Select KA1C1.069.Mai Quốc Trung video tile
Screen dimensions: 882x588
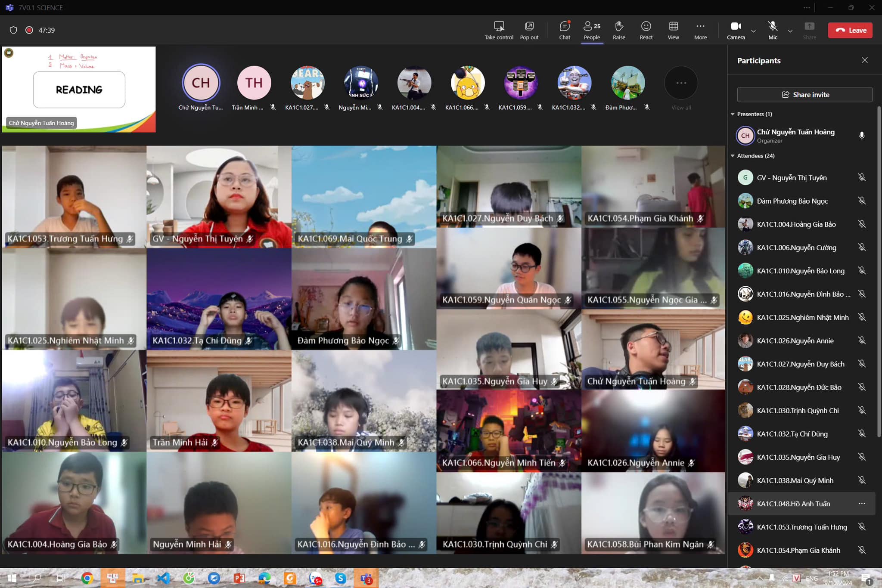364,197
